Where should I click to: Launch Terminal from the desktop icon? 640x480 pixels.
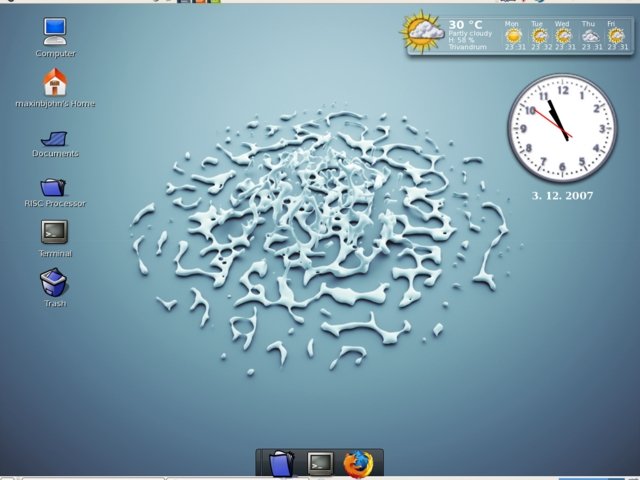(x=55, y=232)
